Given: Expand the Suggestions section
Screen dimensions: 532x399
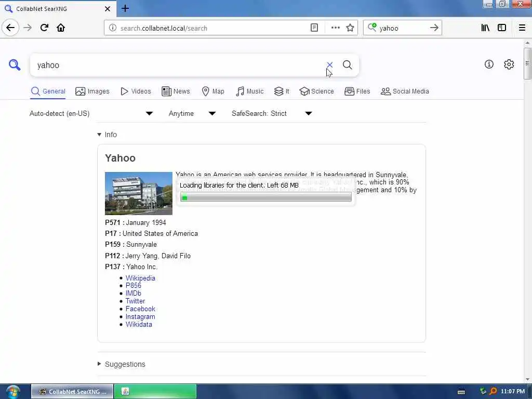Looking at the screenshot, I should 122,364.
